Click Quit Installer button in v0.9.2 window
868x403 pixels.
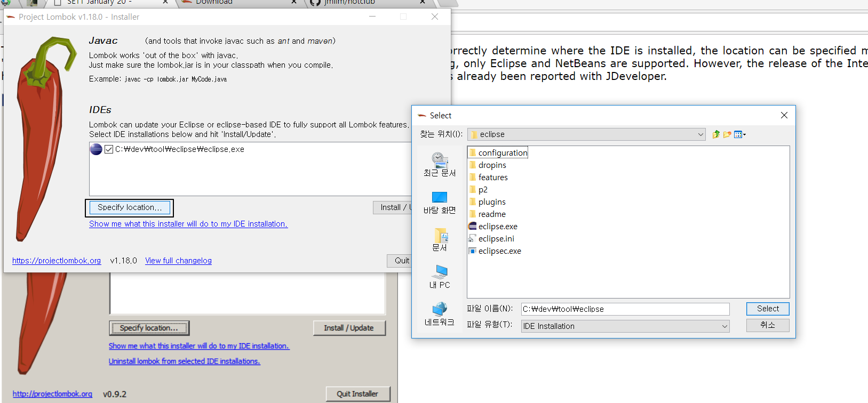tap(357, 394)
